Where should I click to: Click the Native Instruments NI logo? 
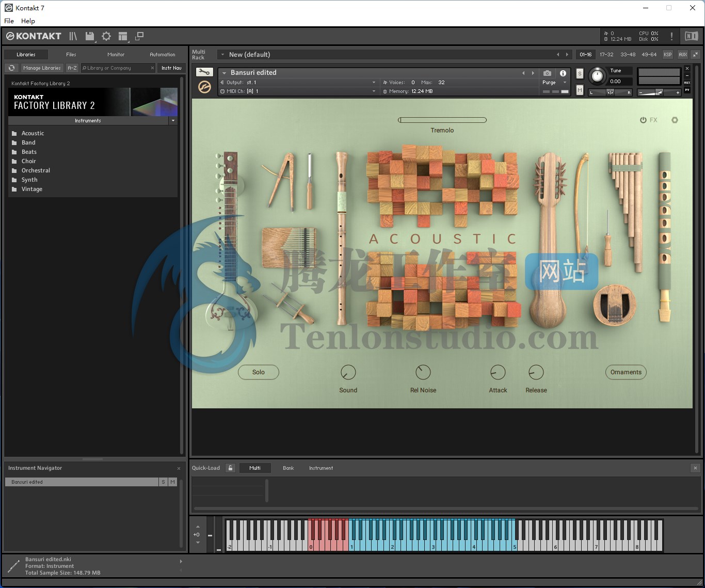(x=691, y=36)
